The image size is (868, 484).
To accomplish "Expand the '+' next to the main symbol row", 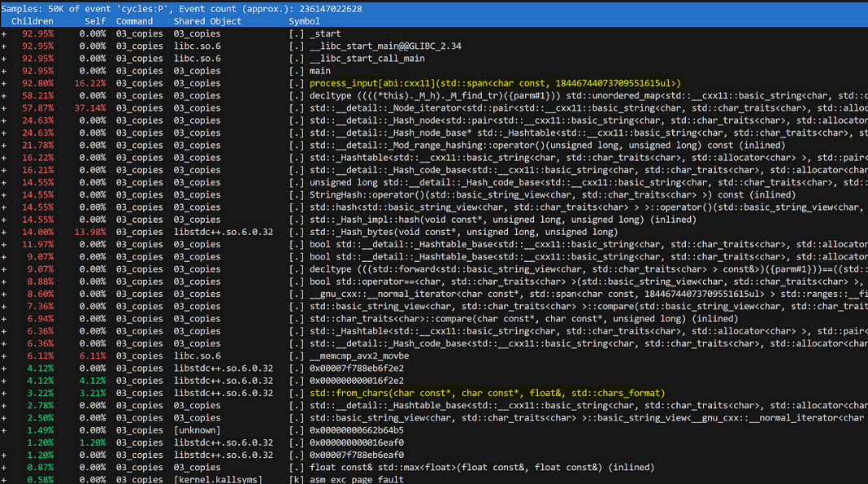I will coord(4,71).
